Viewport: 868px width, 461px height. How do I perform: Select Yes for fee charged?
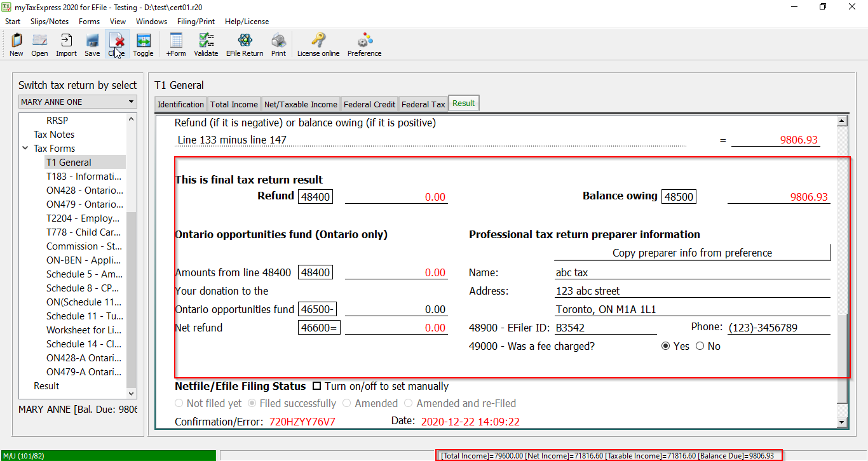pos(666,346)
